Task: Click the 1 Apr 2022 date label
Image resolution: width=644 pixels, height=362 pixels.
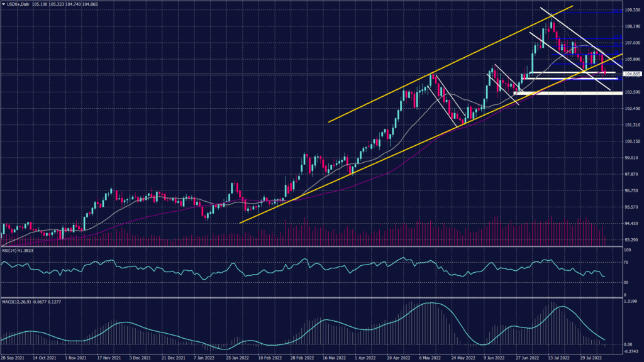Action: tap(365, 357)
